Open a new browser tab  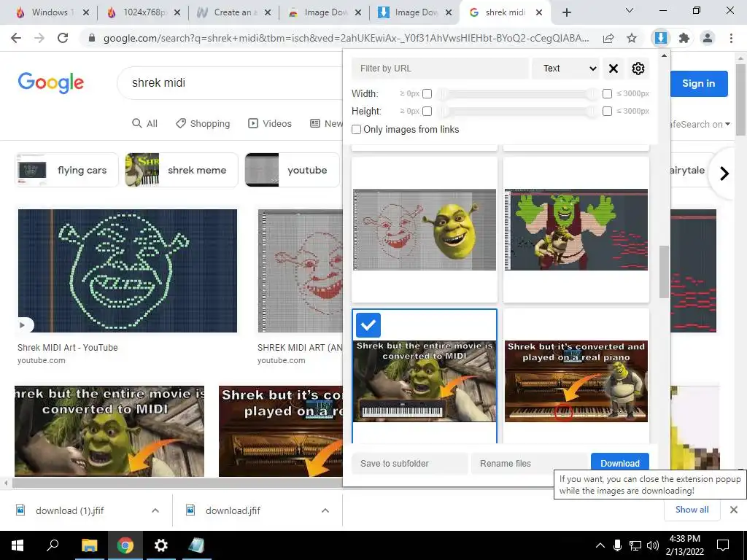point(566,13)
